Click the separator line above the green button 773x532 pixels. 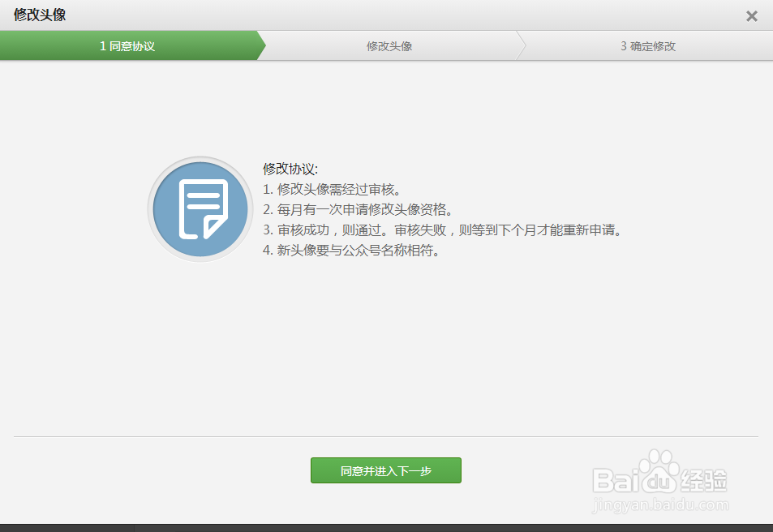386,435
